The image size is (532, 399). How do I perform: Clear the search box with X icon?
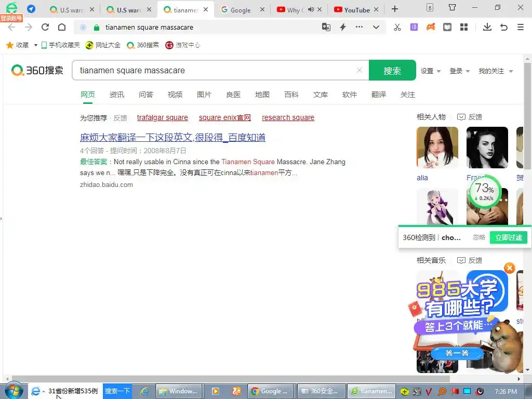click(360, 70)
